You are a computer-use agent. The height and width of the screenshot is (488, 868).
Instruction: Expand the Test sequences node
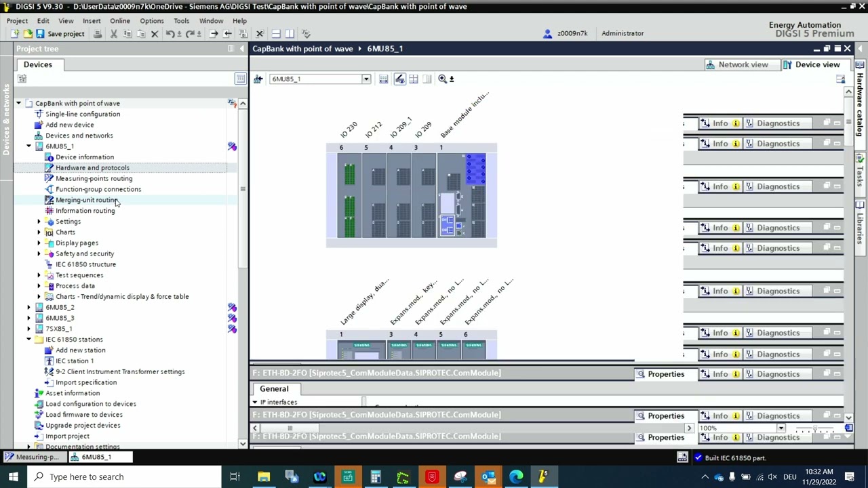(39, 275)
